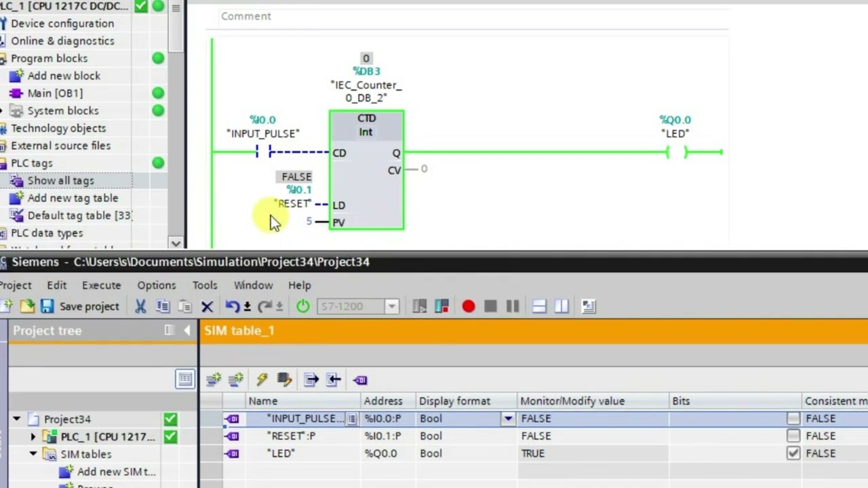Open the Help menu
The height and width of the screenshot is (488, 868).
click(299, 285)
